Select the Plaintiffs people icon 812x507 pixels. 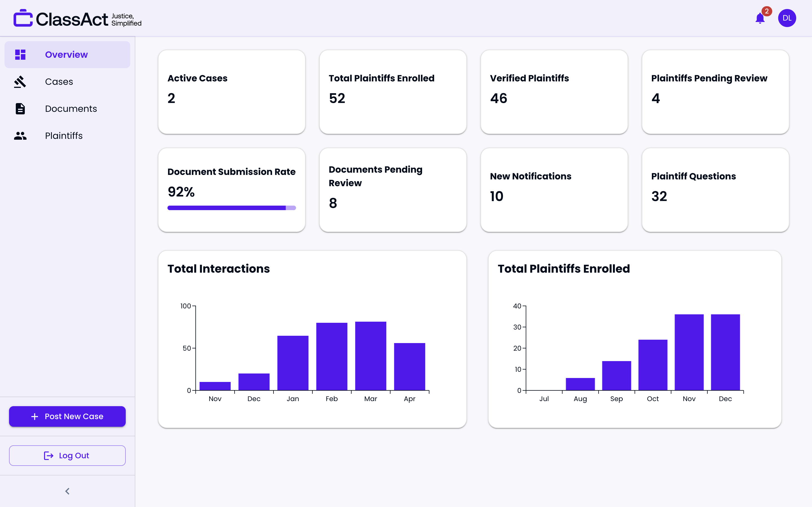coord(20,135)
